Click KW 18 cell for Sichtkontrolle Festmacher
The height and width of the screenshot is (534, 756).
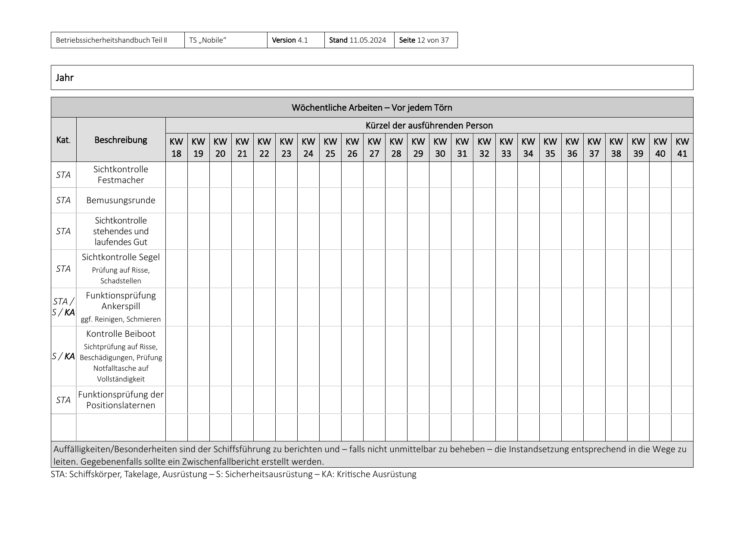[x=177, y=174]
